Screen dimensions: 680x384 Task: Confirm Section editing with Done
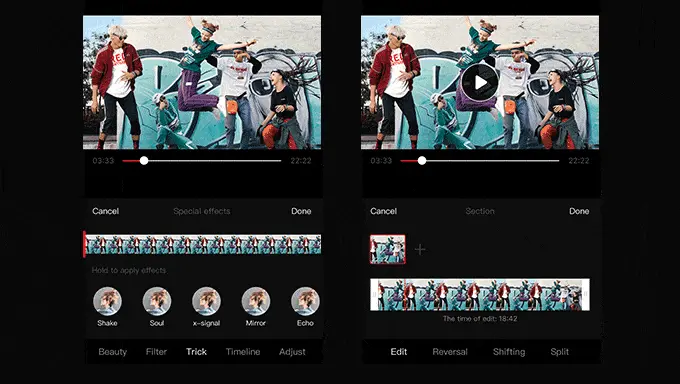pos(579,211)
